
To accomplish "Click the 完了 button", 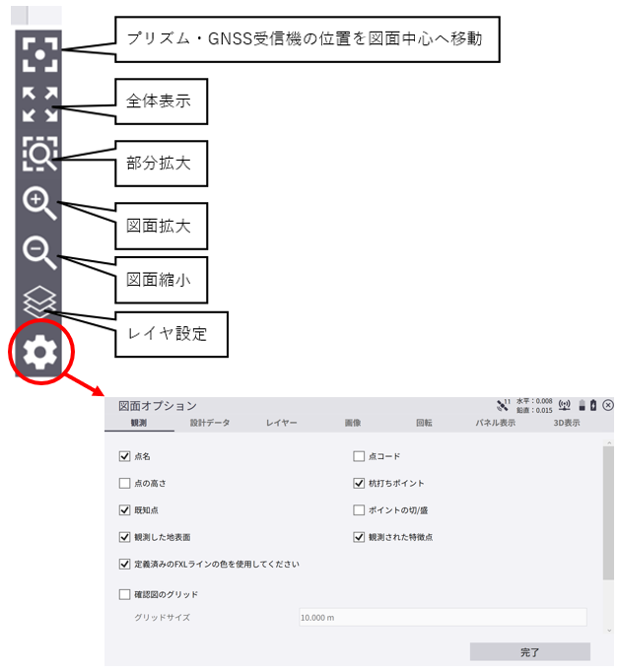I will pyautogui.click(x=530, y=652).
